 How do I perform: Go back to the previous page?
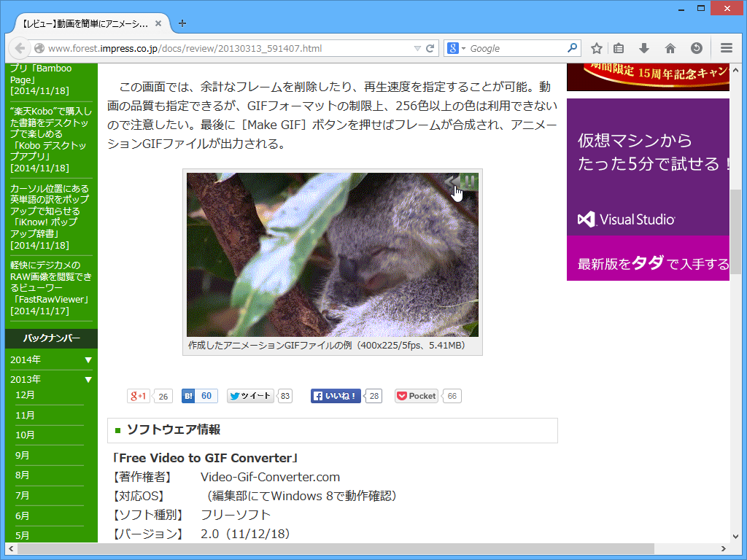coord(20,47)
